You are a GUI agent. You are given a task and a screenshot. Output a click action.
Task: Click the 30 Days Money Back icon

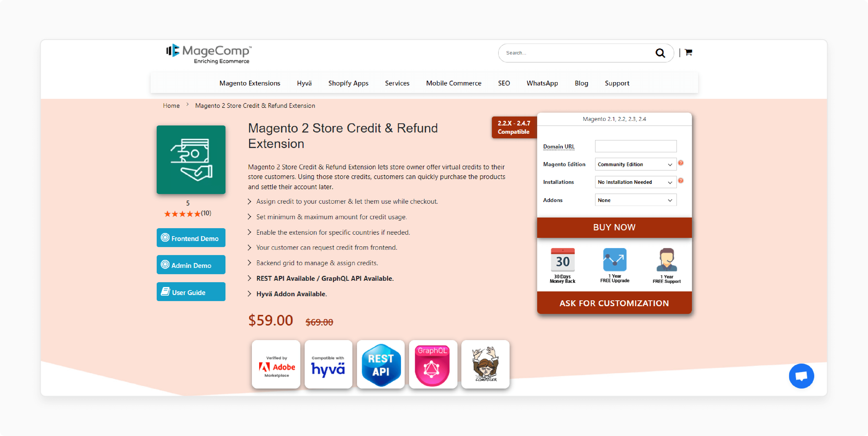(562, 259)
